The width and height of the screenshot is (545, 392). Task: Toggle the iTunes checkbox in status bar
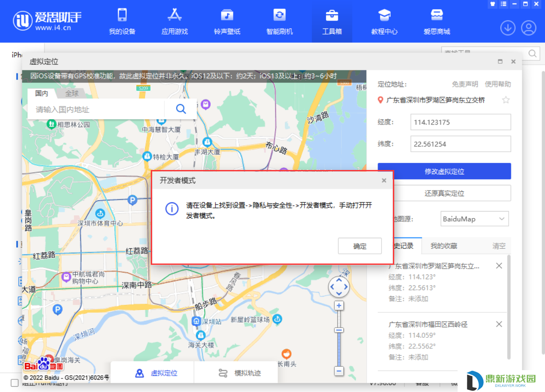14,383
